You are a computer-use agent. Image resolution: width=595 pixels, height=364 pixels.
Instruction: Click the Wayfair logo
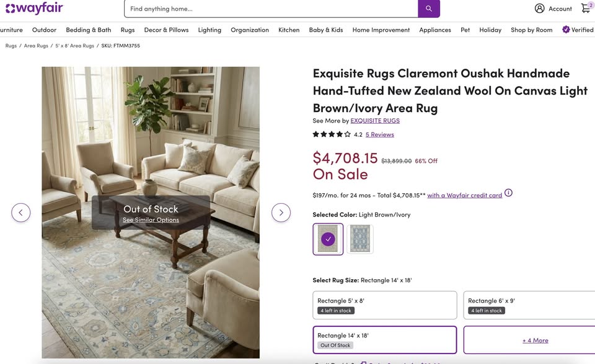pyautogui.click(x=34, y=9)
